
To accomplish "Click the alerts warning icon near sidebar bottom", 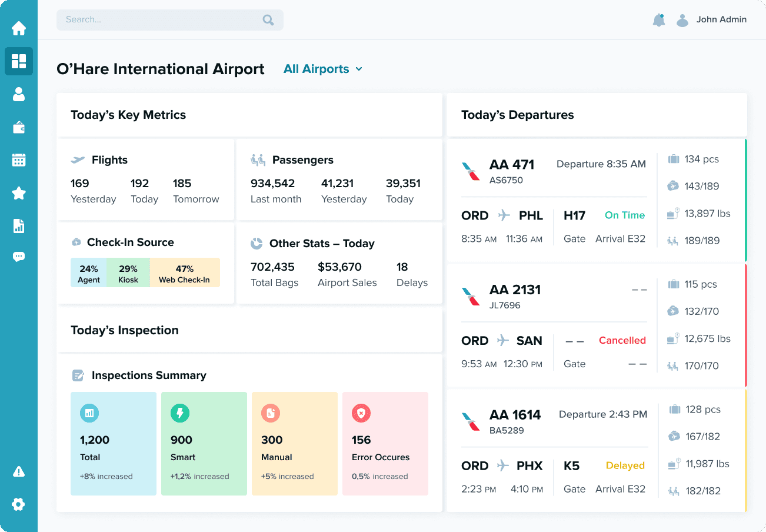I will [19, 471].
